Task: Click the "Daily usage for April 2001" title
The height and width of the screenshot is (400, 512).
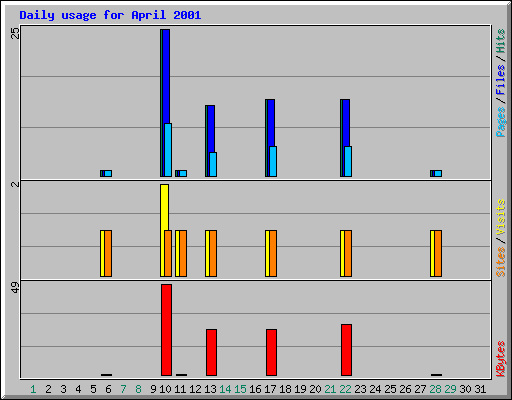Action: click(x=110, y=15)
